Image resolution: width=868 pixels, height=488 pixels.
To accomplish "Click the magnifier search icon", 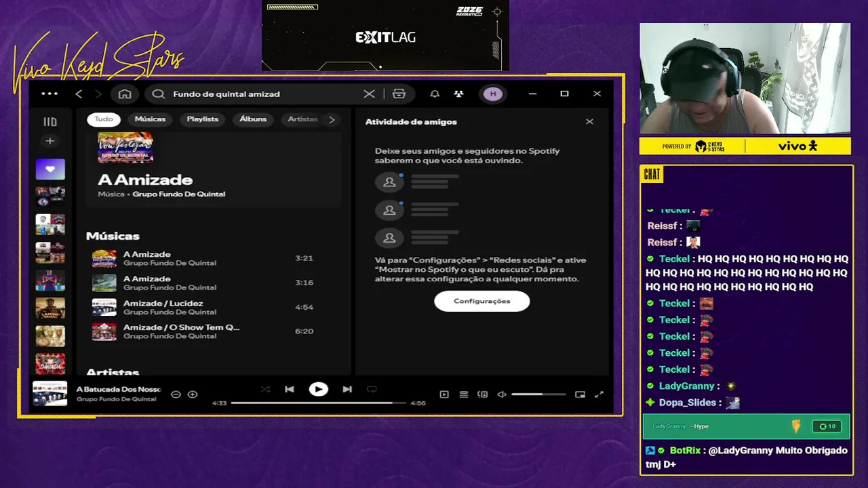I will pos(159,94).
